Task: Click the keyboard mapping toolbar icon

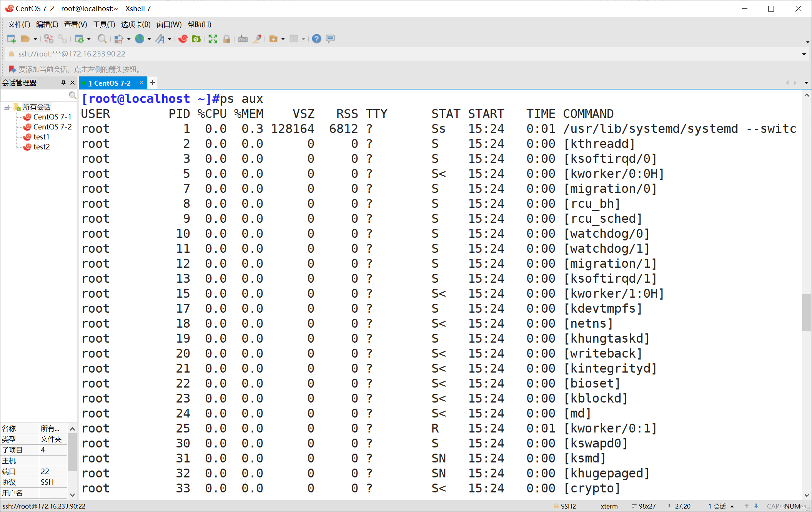Action: click(243, 39)
